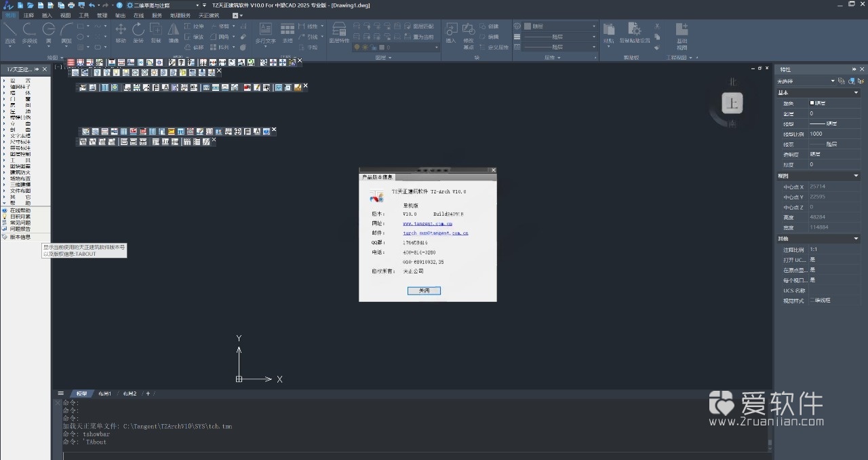Click 常见问题 in the Tangent sidebar
Image resolution: width=868 pixels, height=460 pixels.
(20, 223)
